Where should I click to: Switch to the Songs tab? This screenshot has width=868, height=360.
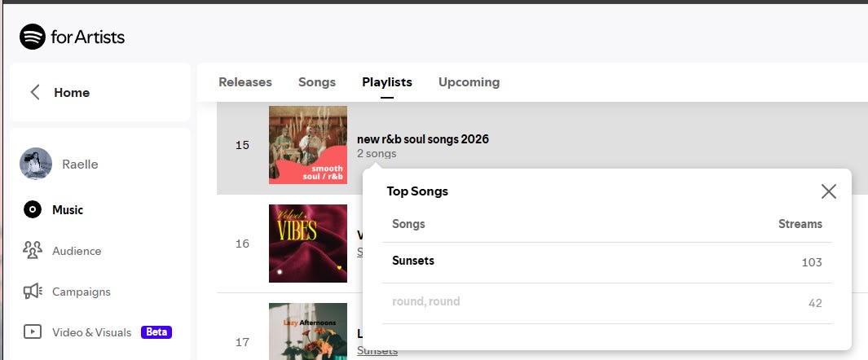tap(317, 81)
